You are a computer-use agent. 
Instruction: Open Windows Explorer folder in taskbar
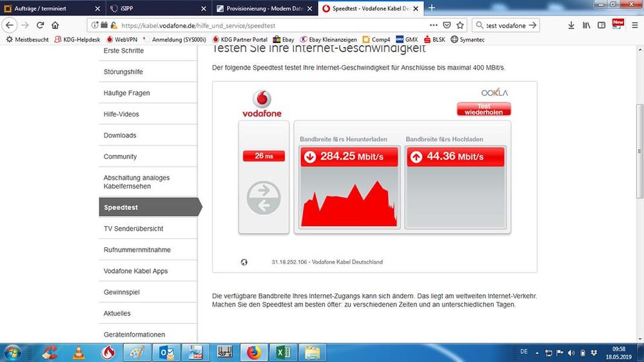[312, 353]
